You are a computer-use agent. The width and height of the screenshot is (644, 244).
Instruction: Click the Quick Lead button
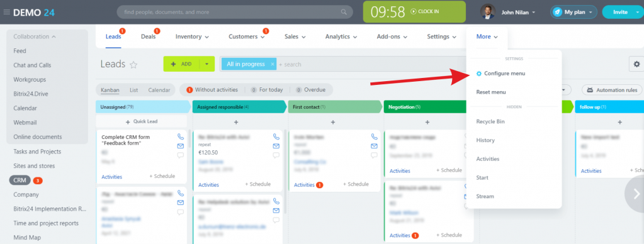pos(141,121)
